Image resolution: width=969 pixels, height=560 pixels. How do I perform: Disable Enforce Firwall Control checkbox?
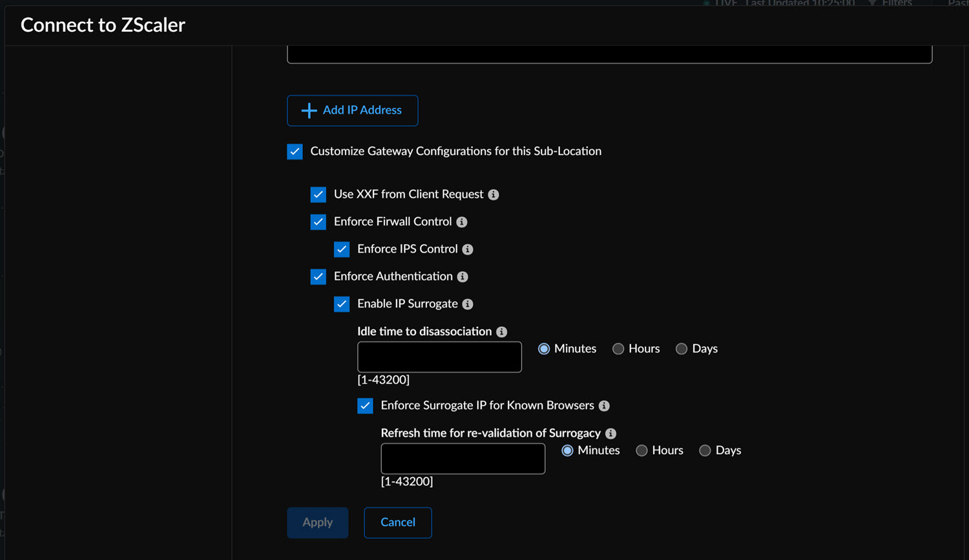click(318, 222)
